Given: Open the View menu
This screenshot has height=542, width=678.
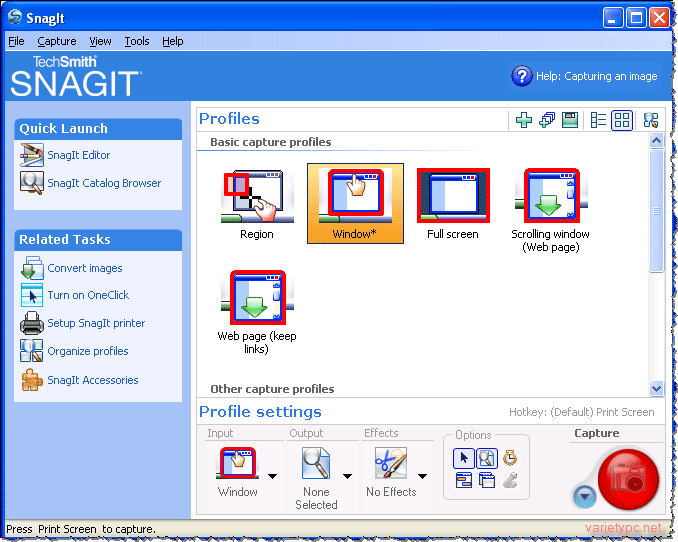Looking at the screenshot, I should (100, 41).
